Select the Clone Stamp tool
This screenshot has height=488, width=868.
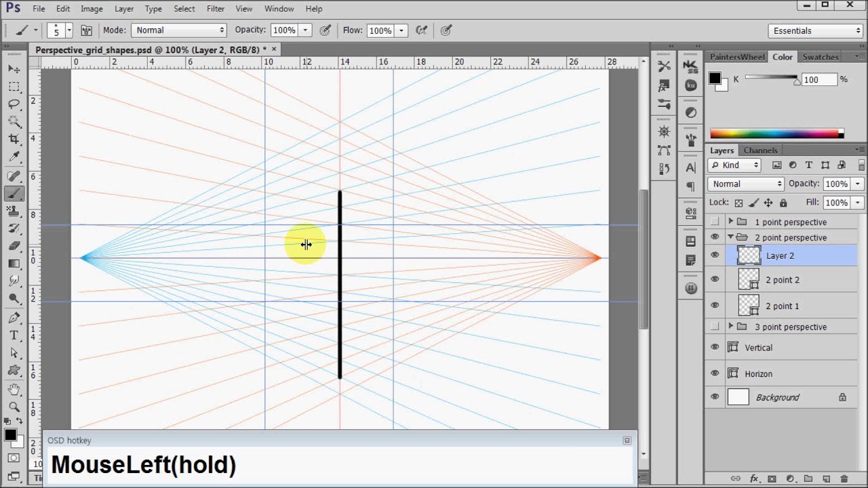click(14, 211)
